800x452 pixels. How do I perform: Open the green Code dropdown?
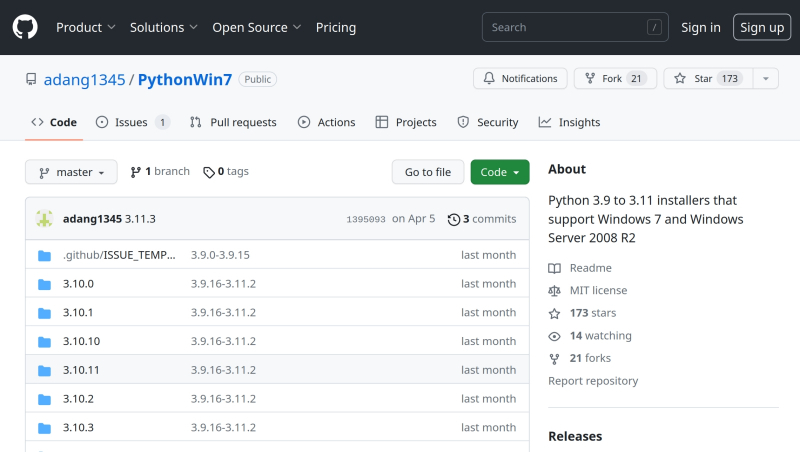pos(499,172)
